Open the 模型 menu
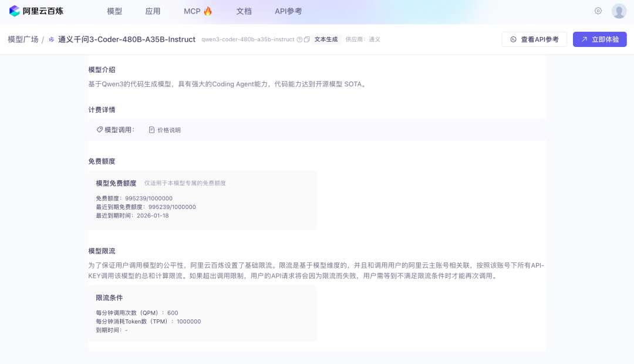The height and width of the screenshot is (364, 634). [x=114, y=11]
